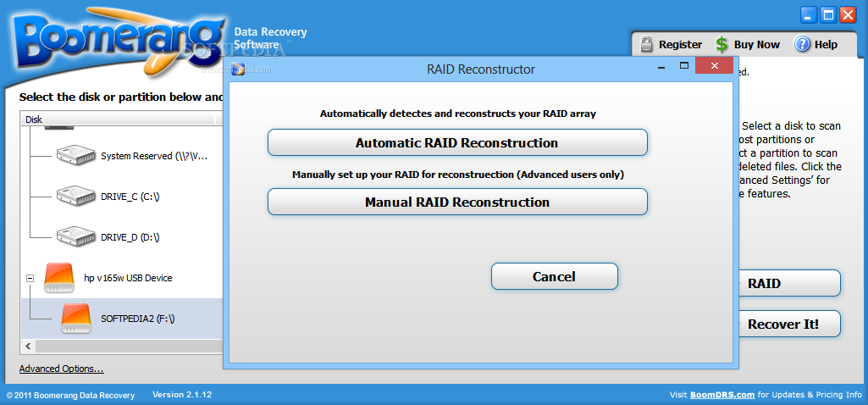Image resolution: width=868 pixels, height=405 pixels.
Task: Close the RAID Reconstructor dialog
Action: coord(714,66)
